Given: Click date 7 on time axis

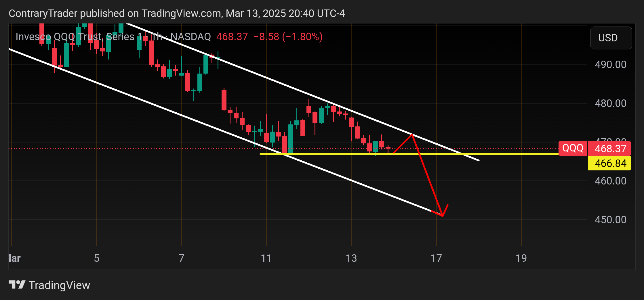Looking at the screenshot, I should click(x=181, y=258).
